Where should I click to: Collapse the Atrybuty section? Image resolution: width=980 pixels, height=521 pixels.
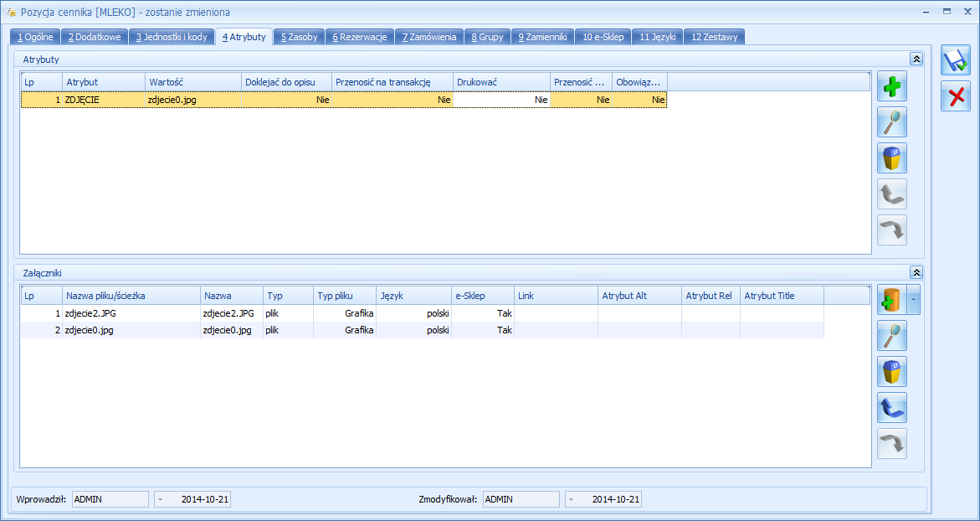pyautogui.click(x=916, y=59)
